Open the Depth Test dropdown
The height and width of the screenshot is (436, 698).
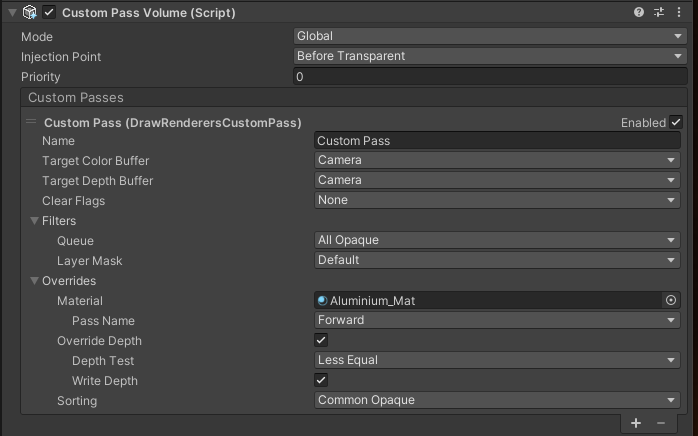pos(497,360)
